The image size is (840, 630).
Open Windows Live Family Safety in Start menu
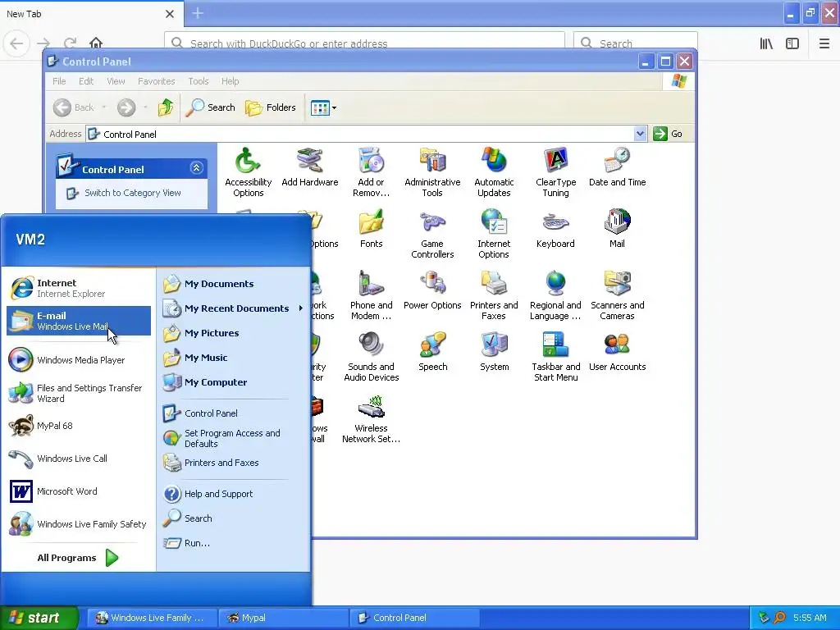(x=79, y=524)
